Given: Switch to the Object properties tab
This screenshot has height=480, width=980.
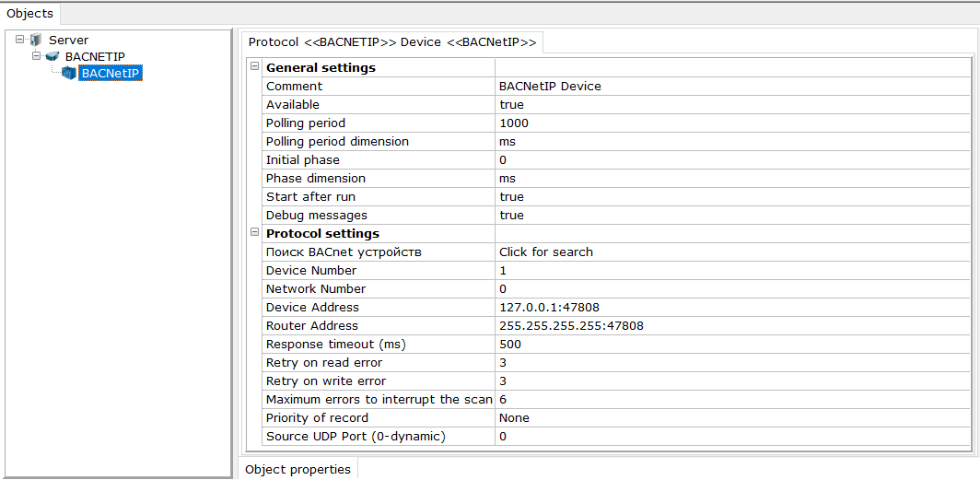Looking at the screenshot, I should 297,469.
